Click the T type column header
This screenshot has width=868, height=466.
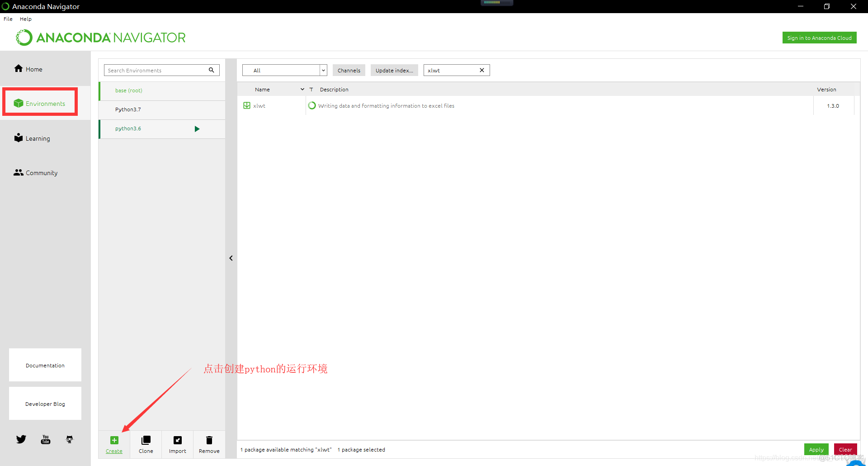[311, 90]
